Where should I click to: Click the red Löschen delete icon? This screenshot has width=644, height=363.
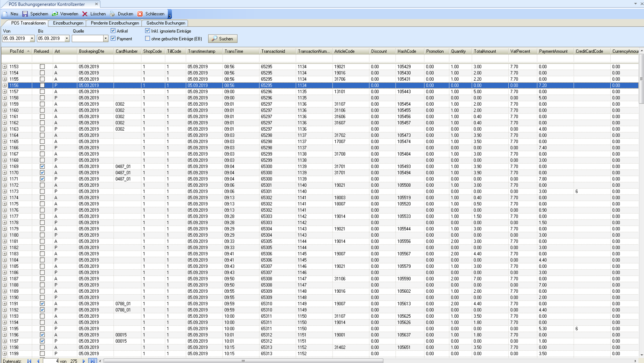click(85, 14)
